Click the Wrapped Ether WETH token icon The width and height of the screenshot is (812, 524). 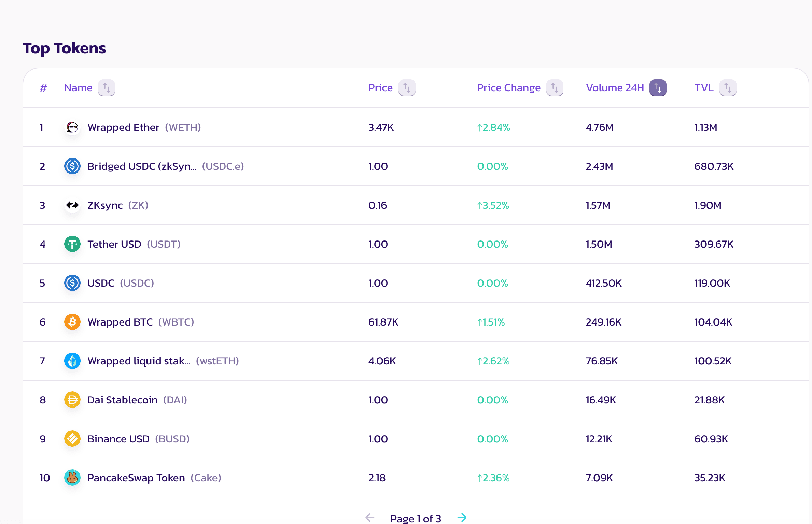pyautogui.click(x=72, y=127)
